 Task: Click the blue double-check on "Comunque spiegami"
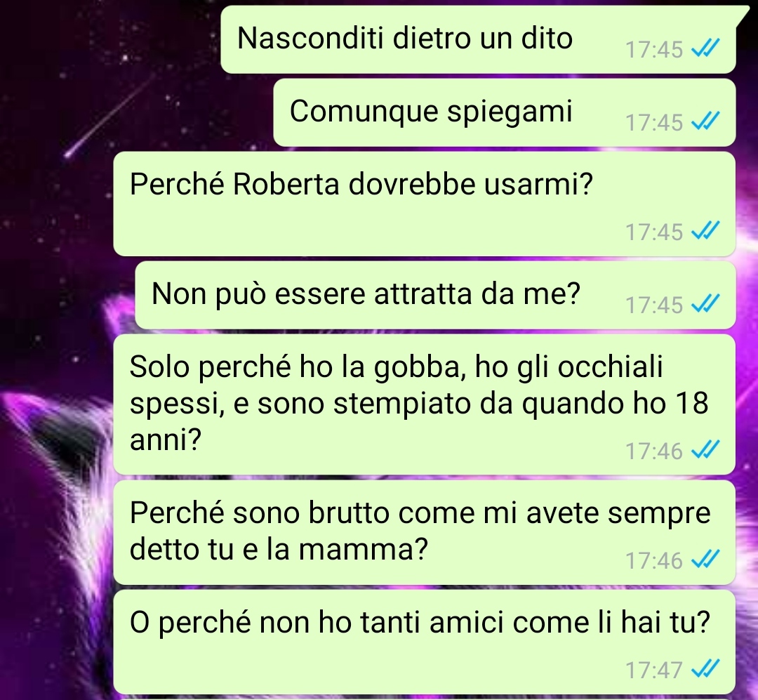(x=706, y=121)
